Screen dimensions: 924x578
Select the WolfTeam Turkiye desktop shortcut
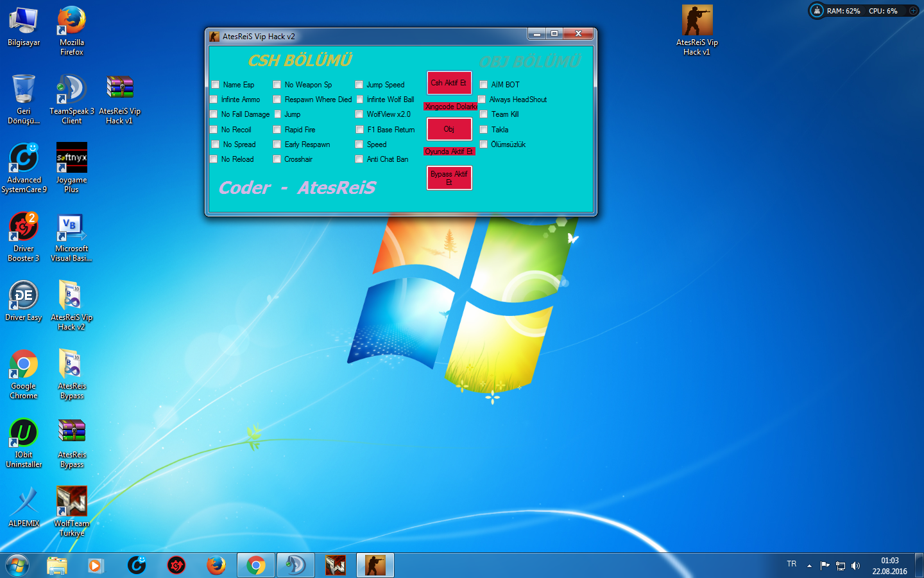(72, 511)
